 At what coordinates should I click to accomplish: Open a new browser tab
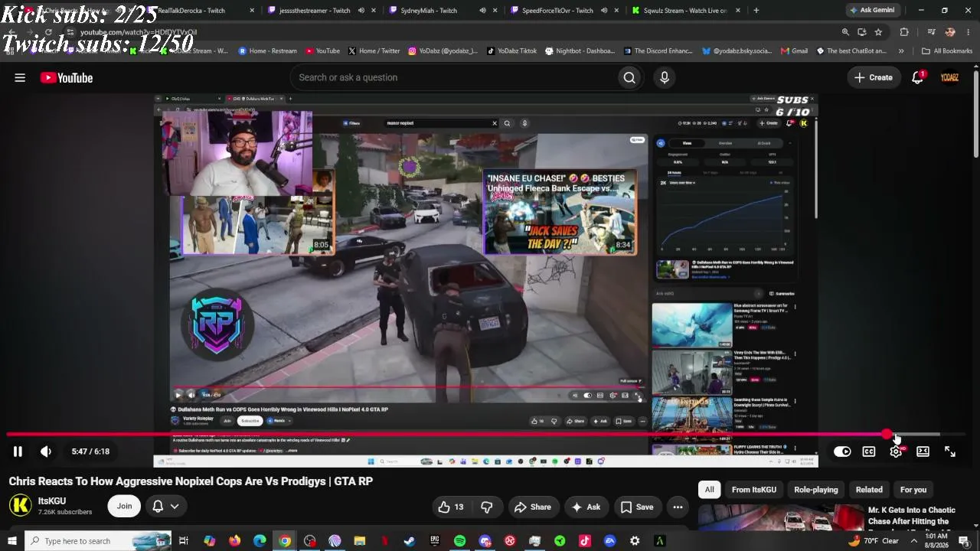pos(756,11)
